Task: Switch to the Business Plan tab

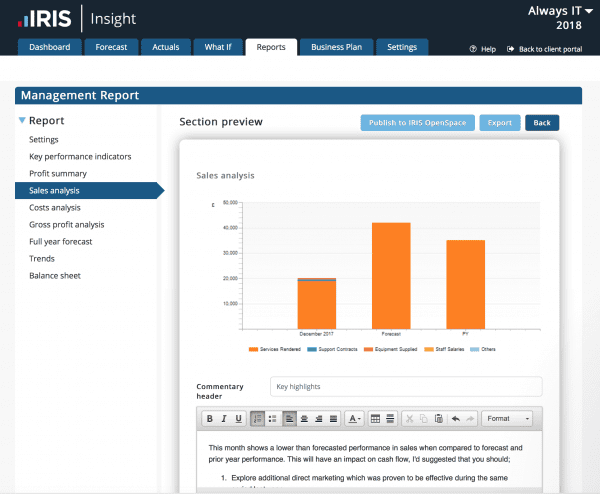Action: [x=336, y=47]
